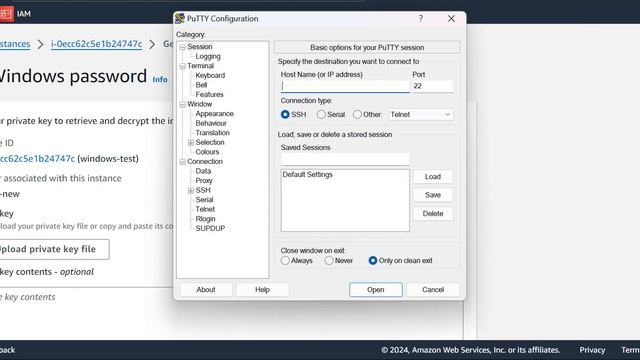Close the PuTTY Configuration dialog
The height and width of the screenshot is (360, 640).
click(451, 18)
